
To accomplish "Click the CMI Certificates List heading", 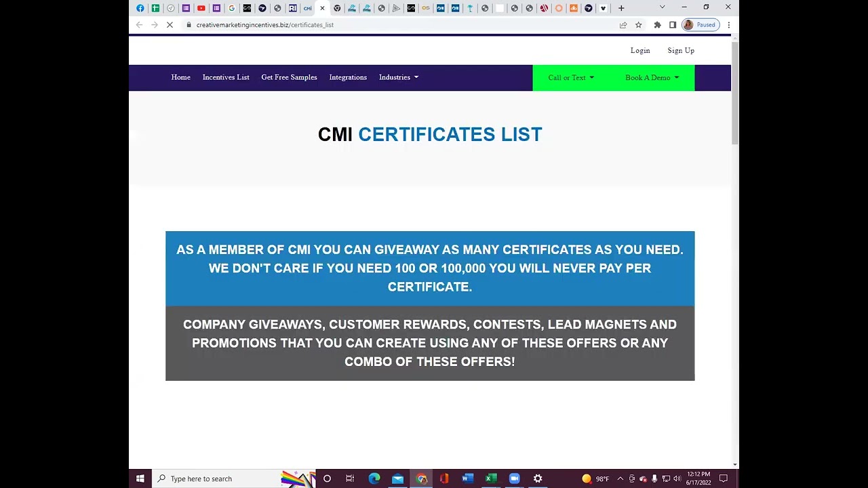I will tap(430, 134).
